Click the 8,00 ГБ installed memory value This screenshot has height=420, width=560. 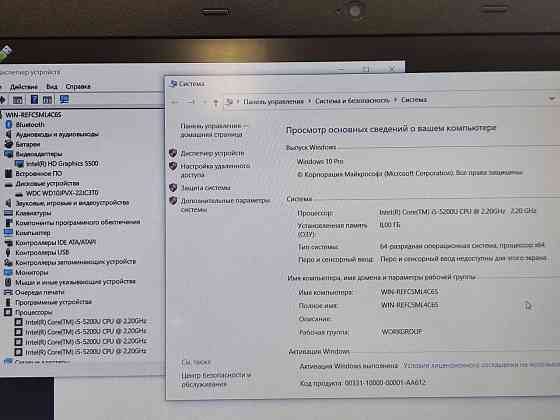point(390,225)
